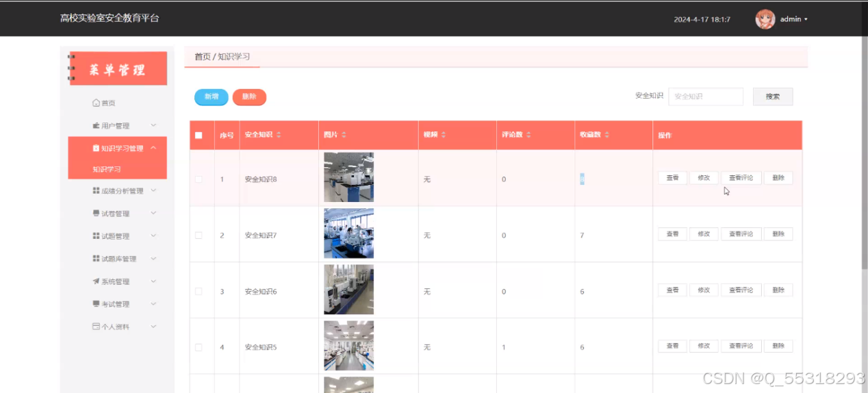Check the checkbox for row 安全知识5

(x=199, y=348)
